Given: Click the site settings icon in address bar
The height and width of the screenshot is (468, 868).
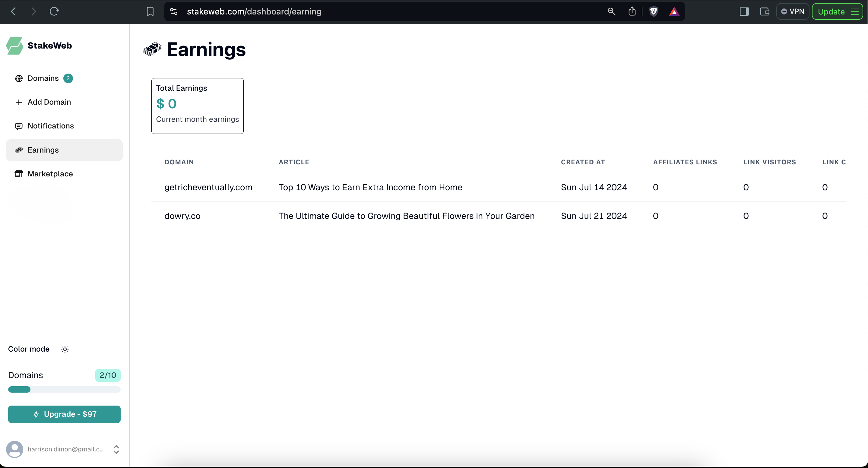Looking at the screenshot, I should (174, 12).
